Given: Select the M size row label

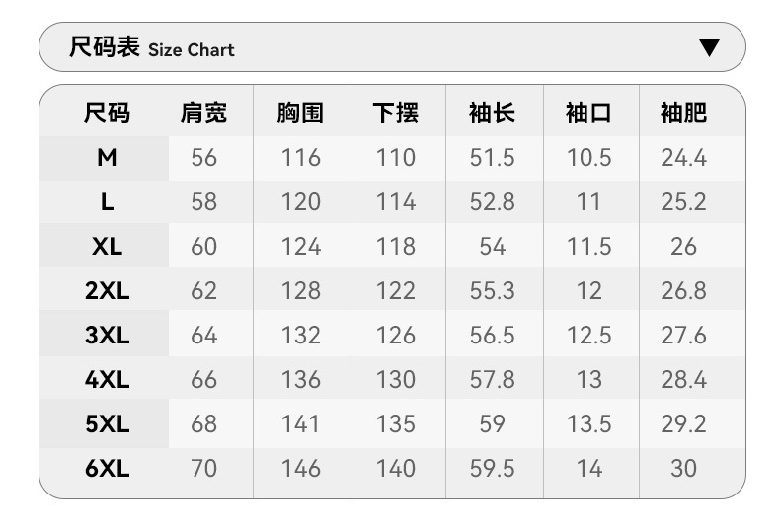Looking at the screenshot, I should (x=107, y=158).
